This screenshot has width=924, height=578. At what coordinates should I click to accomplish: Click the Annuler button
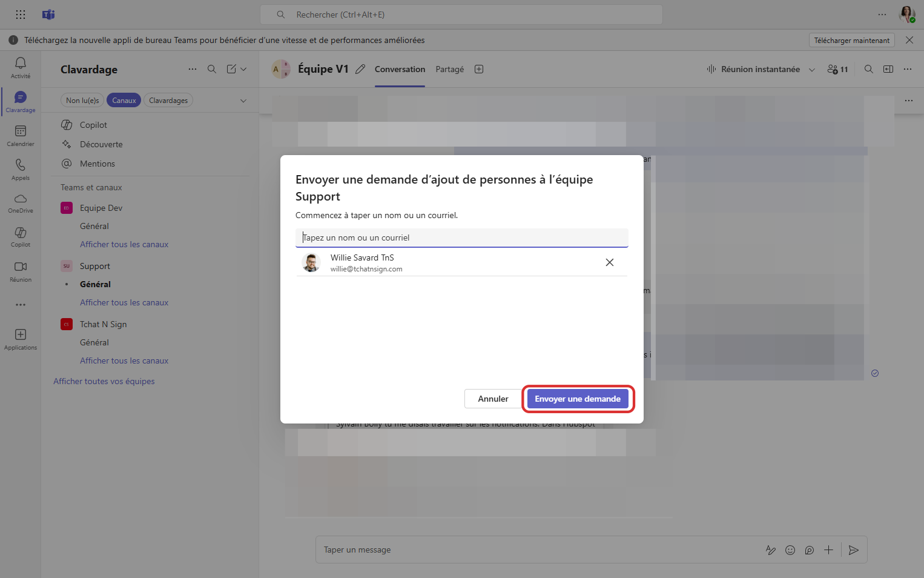click(x=493, y=399)
